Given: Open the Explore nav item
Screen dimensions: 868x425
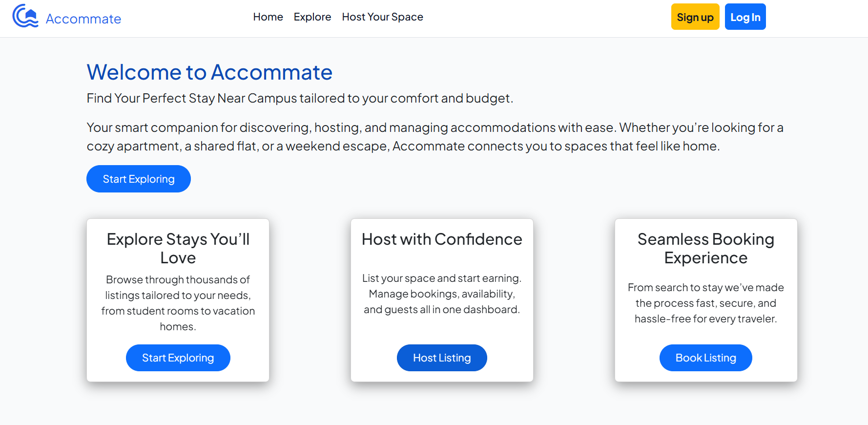Looking at the screenshot, I should (x=312, y=17).
